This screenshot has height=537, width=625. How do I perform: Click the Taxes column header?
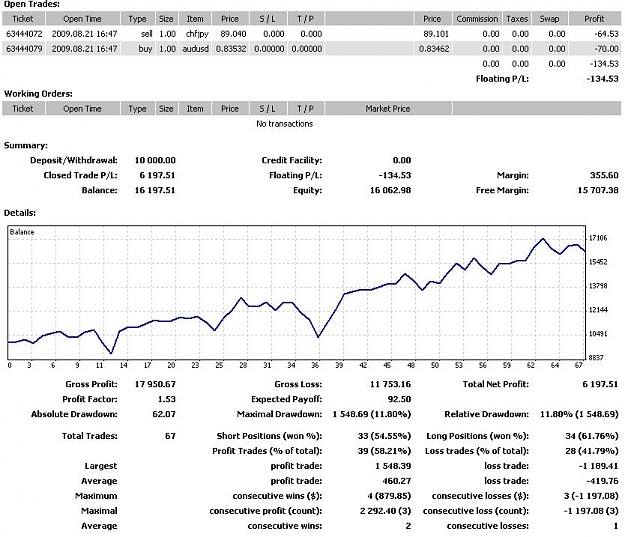pyautogui.click(x=517, y=19)
